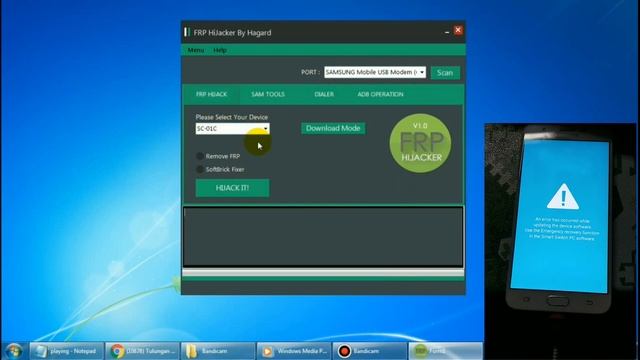Select the SoftBrick Fixer radio option

[x=200, y=169]
